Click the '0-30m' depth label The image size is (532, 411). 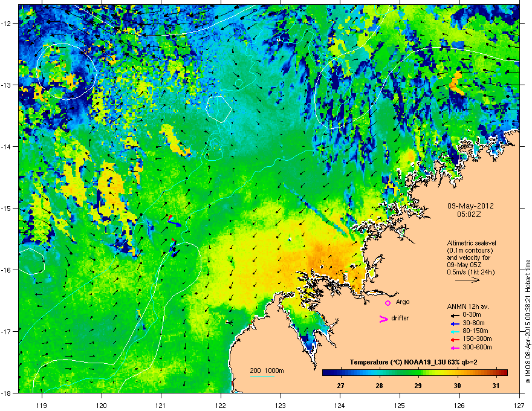[472, 315]
